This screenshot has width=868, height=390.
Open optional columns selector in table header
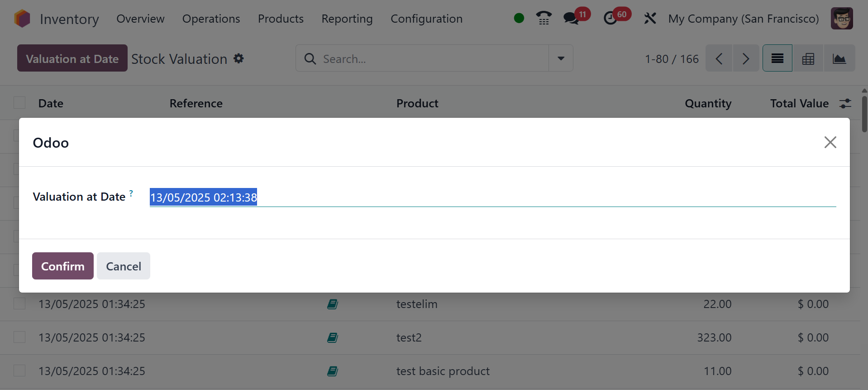[845, 103]
